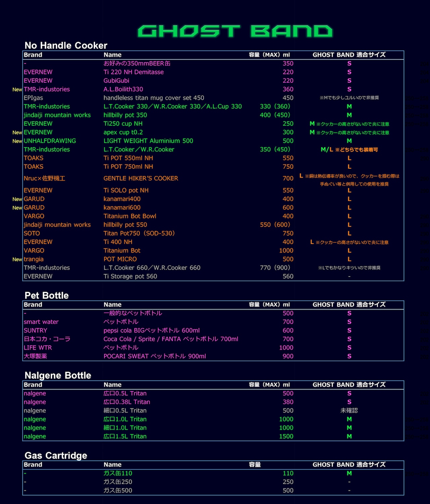
Task: Click 'Titanium Bot Bowl' name cell
Action: click(130, 216)
